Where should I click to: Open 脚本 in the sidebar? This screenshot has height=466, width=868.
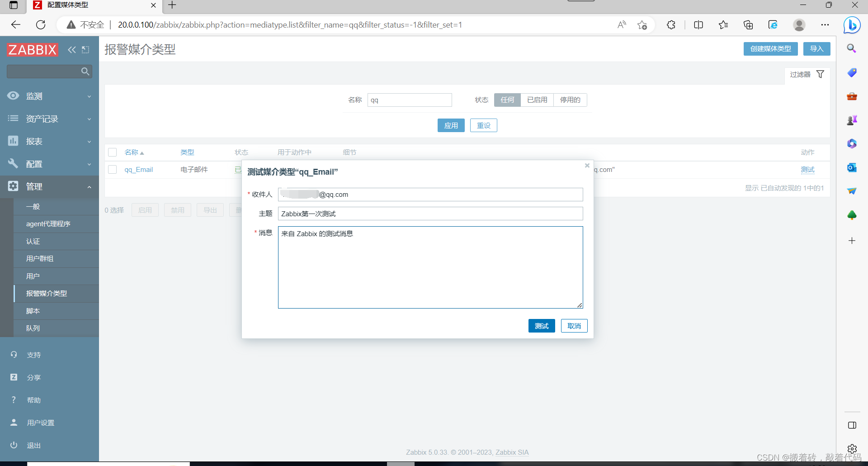pyautogui.click(x=56, y=311)
